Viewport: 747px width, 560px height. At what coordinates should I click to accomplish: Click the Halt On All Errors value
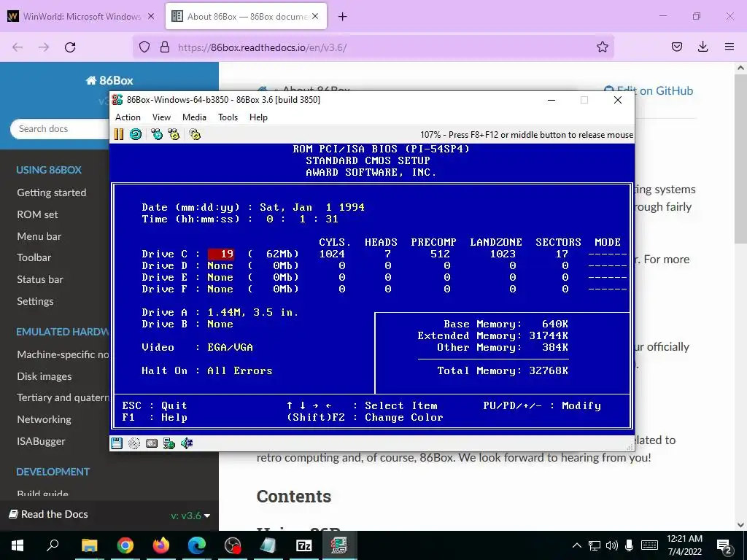pyautogui.click(x=239, y=370)
